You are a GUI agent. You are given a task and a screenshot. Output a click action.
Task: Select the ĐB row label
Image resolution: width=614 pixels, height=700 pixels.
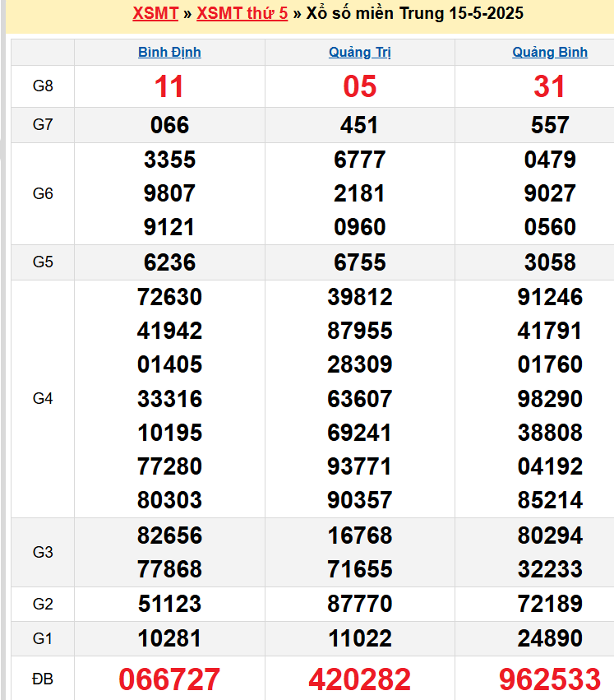[43, 679]
